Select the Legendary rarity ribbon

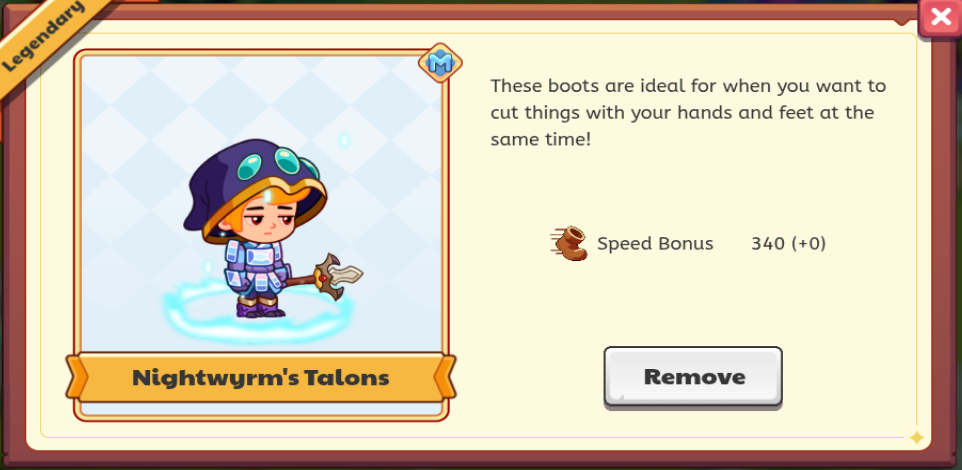point(44,38)
